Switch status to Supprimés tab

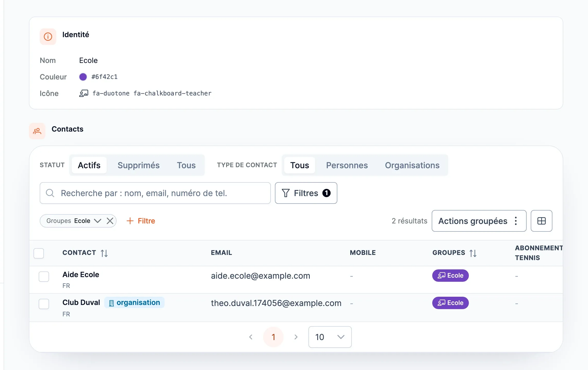pos(138,165)
